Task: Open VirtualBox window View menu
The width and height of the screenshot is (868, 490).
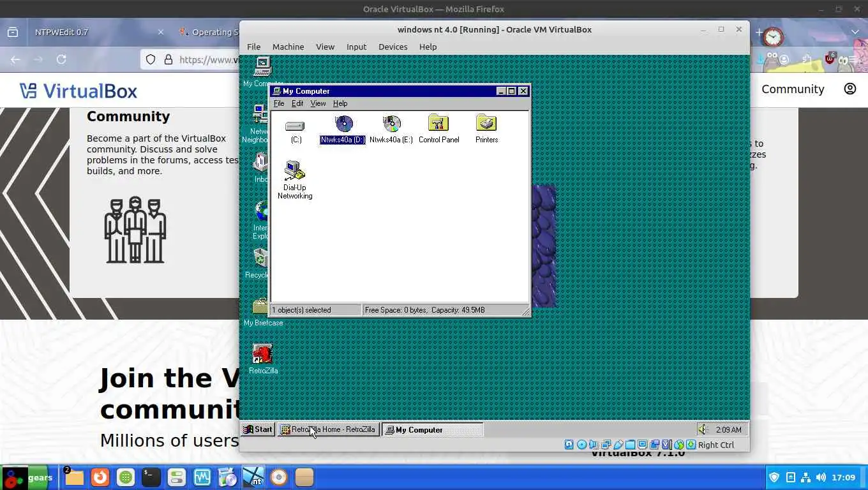Action: pos(325,47)
